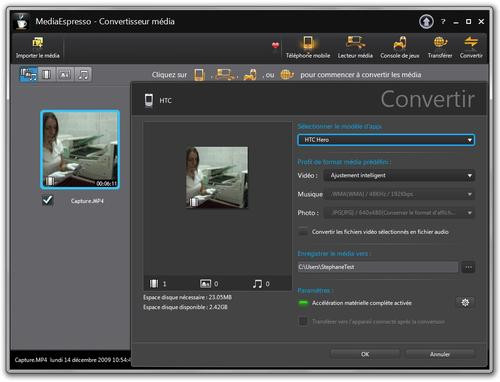Select the Capture.MP4 thumbnail in library

coord(80,150)
